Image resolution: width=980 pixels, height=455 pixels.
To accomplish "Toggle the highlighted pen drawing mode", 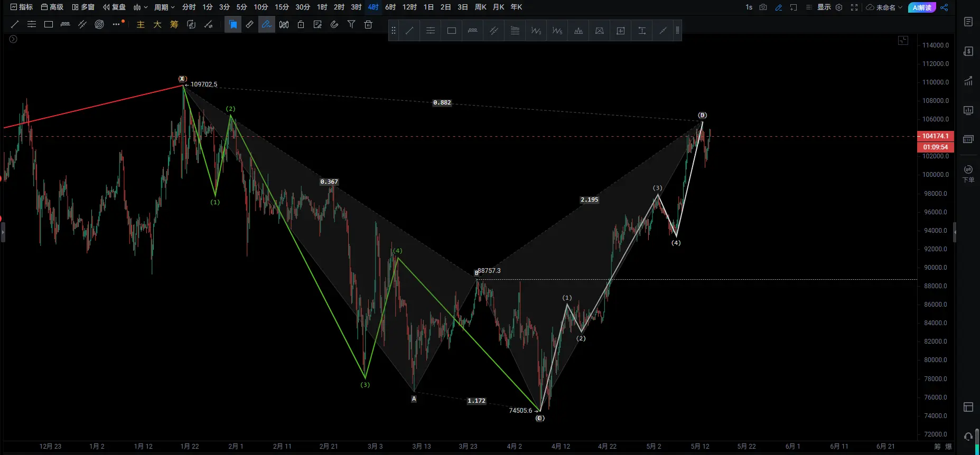I will click(267, 24).
